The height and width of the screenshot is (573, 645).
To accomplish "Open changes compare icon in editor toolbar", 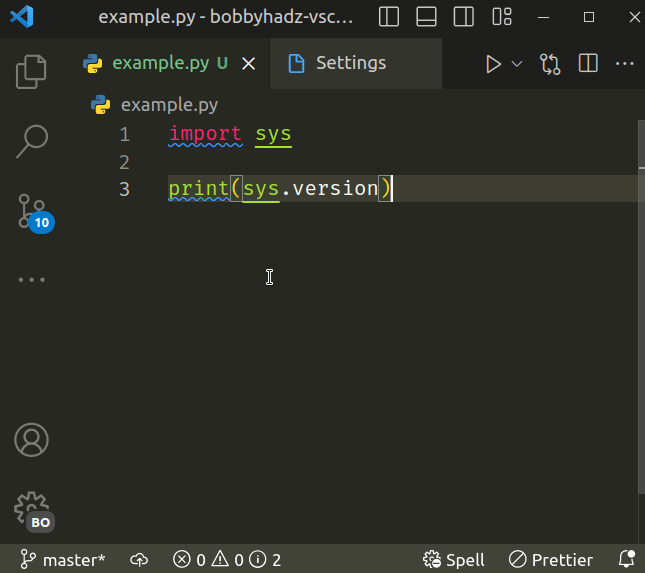I will coord(550,64).
